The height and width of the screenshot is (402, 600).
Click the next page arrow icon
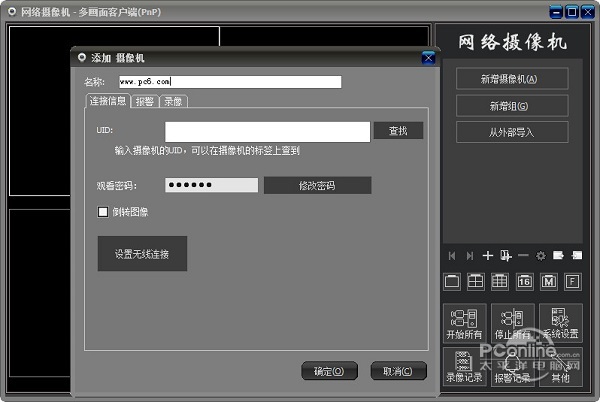pos(470,256)
